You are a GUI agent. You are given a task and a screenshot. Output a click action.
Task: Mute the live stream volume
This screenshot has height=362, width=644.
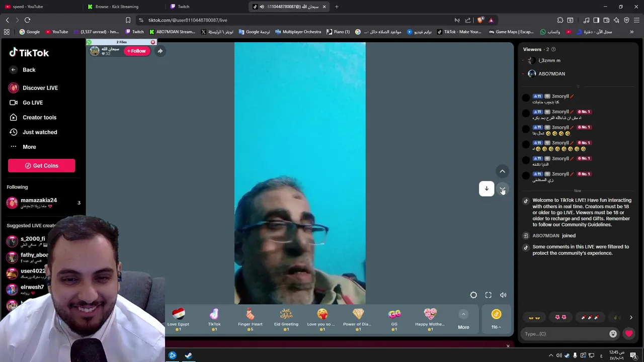click(503, 295)
